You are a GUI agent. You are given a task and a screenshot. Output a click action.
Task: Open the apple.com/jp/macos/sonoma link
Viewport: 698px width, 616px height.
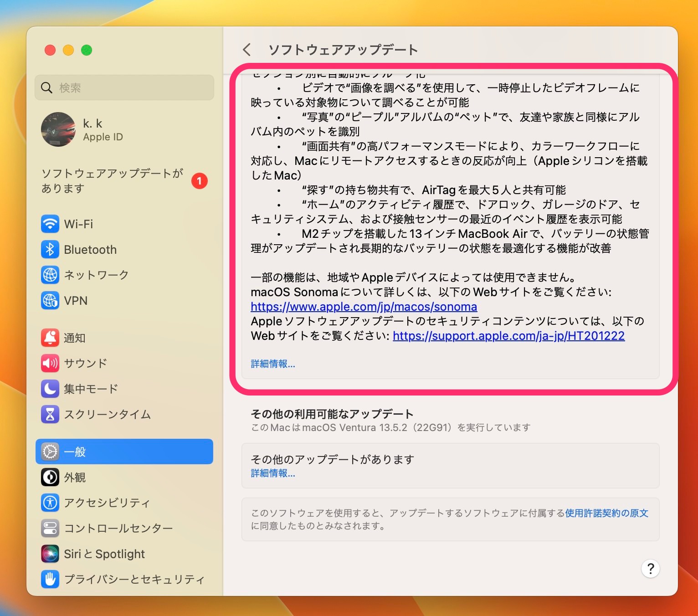(x=364, y=307)
